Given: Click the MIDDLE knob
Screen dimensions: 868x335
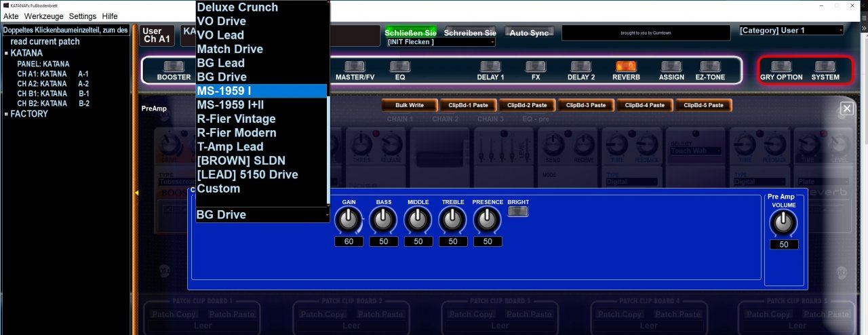Looking at the screenshot, I should pos(418,220).
